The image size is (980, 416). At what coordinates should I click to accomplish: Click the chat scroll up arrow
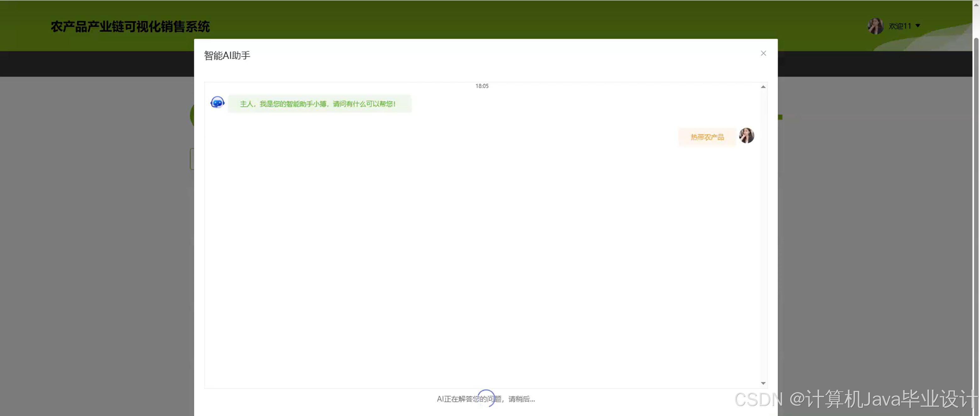[x=763, y=87]
